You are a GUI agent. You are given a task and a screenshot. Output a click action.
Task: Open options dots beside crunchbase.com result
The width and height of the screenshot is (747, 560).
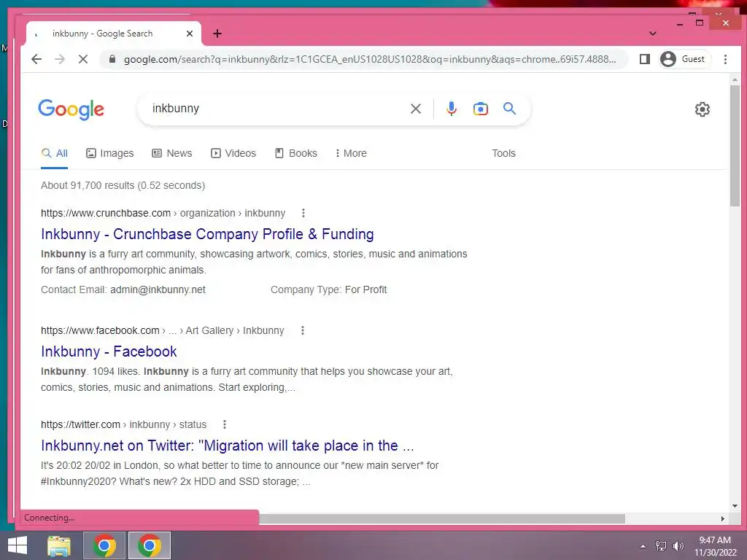303,213
